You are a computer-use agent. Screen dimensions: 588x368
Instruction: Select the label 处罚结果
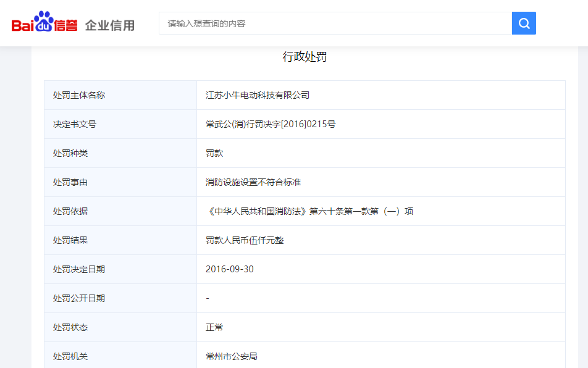[70, 240]
